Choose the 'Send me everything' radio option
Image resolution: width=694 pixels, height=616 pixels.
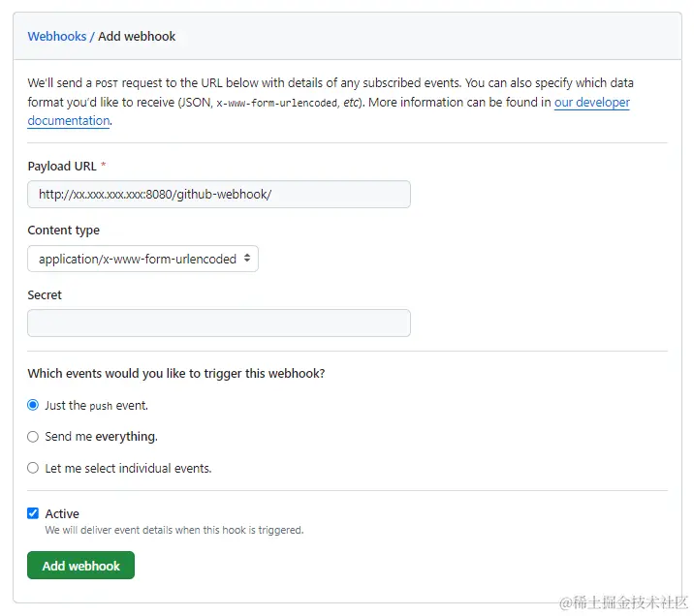33,437
